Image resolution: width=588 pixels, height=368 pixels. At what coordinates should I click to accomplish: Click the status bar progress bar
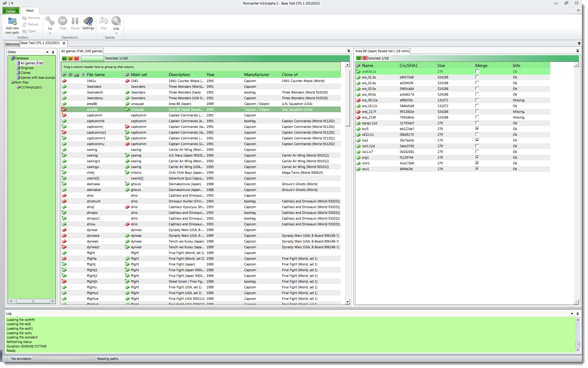(x=64, y=359)
